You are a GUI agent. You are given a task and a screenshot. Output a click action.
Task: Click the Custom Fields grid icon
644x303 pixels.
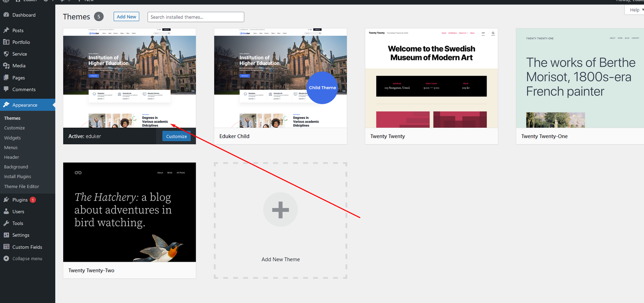[6, 247]
